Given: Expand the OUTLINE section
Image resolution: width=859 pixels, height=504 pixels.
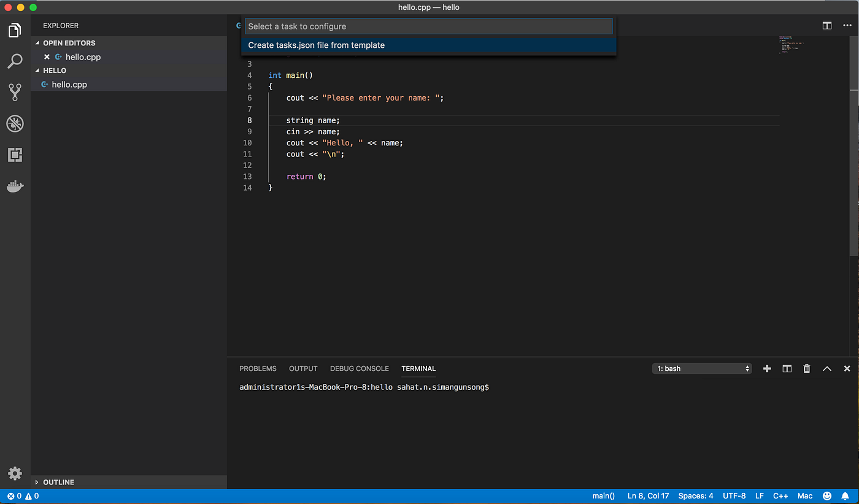Looking at the screenshot, I should [58, 482].
